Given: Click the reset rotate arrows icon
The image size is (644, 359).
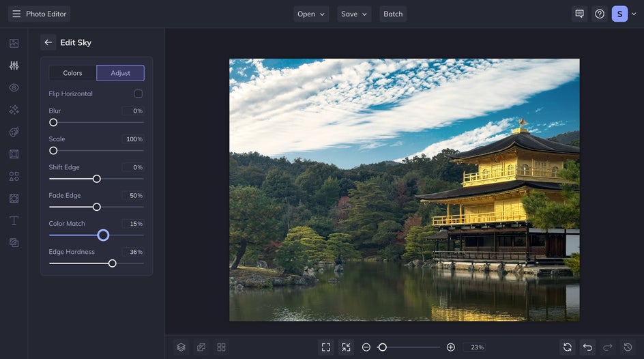Looking at the screenshot, I should (568, 347).
